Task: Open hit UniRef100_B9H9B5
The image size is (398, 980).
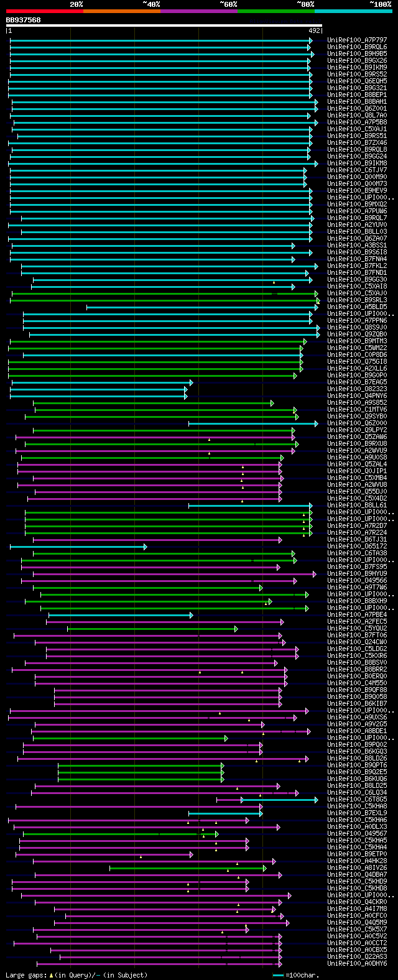Action: point(357,53)
